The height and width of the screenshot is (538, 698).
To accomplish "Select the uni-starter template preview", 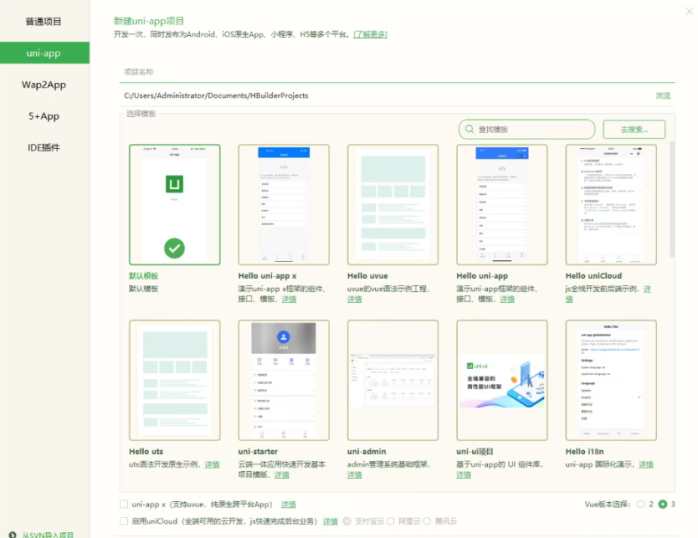I will (x=283, y=381).
